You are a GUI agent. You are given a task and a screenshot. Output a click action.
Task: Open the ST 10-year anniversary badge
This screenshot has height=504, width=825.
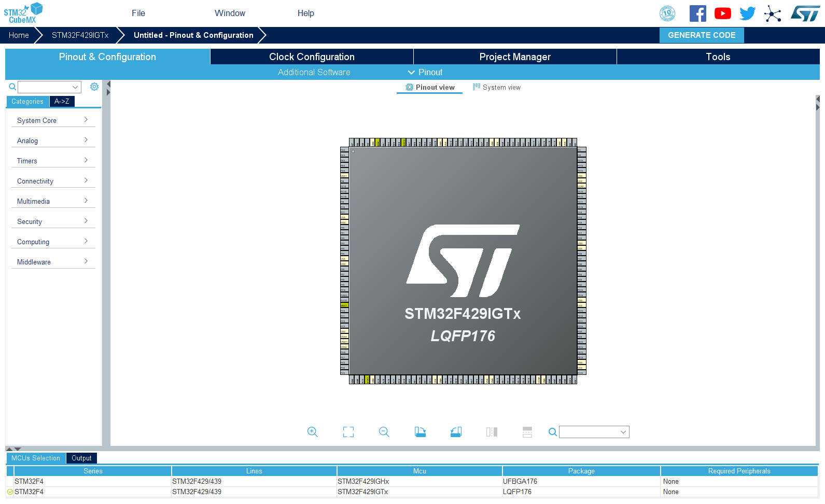(667, 13)
